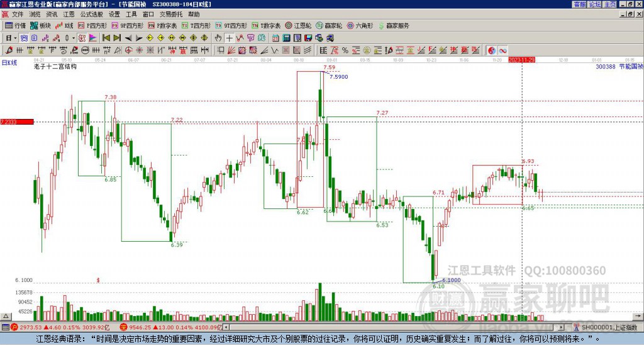Open the 窗口 menu

148,14
